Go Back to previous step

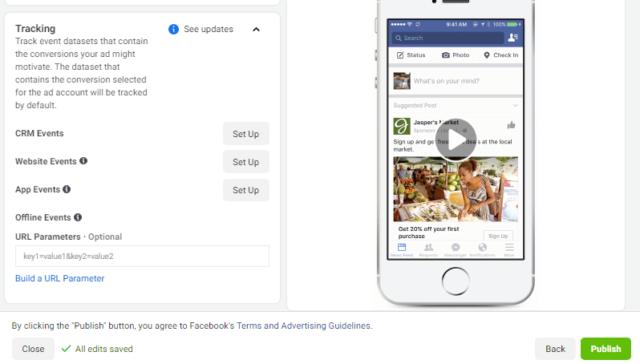(x=555, y=349)
